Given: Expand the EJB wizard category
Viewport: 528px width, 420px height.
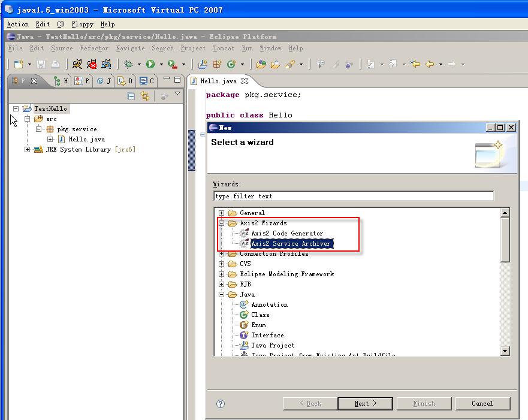Looking at the screenshot, I should point(221,284).
